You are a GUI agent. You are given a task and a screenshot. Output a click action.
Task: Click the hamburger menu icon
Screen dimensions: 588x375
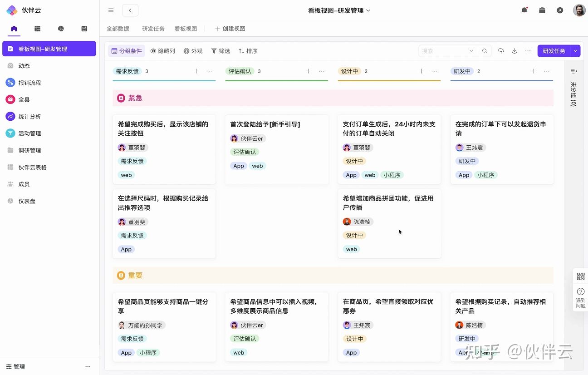pos(111,10)
